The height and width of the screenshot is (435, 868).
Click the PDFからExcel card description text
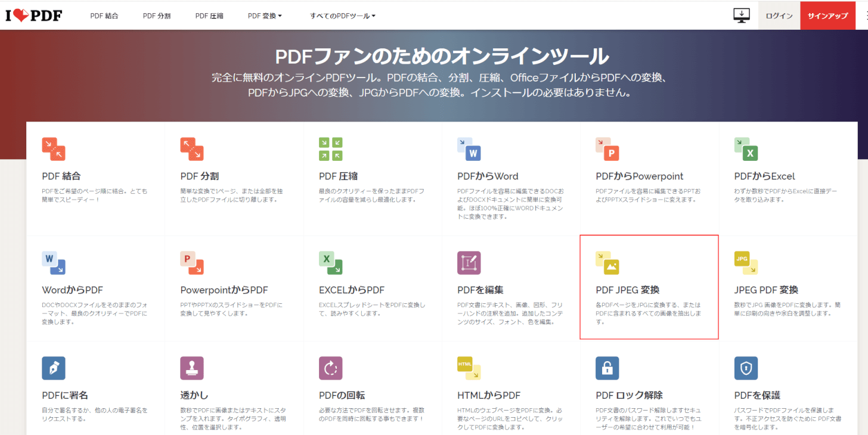coord(786,195)
